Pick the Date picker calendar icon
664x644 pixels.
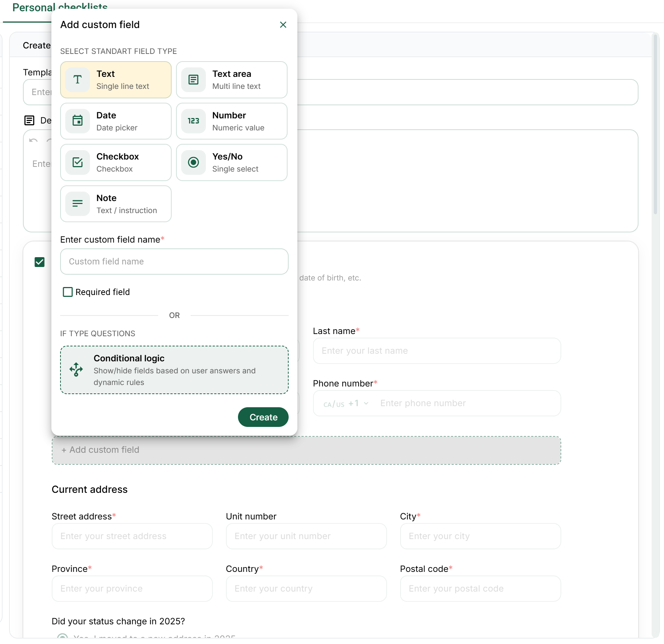[78, 121]
